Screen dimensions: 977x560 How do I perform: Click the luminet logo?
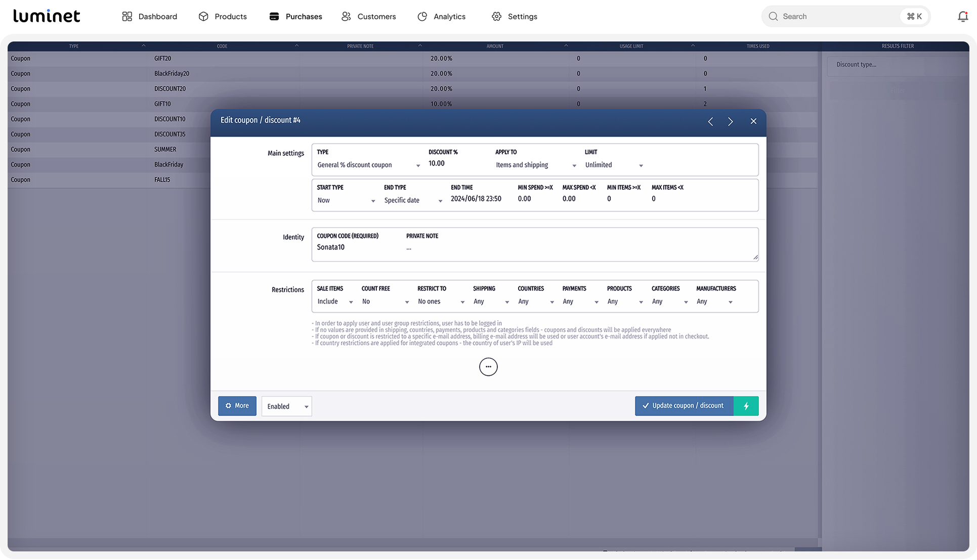click(x=47, y=16)
